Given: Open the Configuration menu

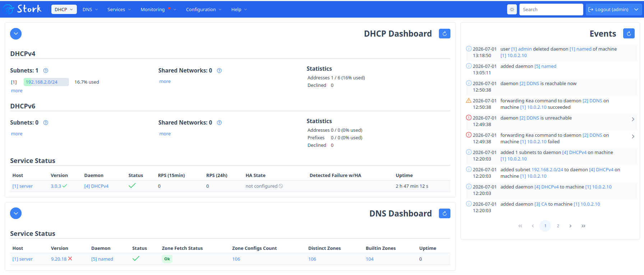Looking at the screenshot, I should point(204,9).
